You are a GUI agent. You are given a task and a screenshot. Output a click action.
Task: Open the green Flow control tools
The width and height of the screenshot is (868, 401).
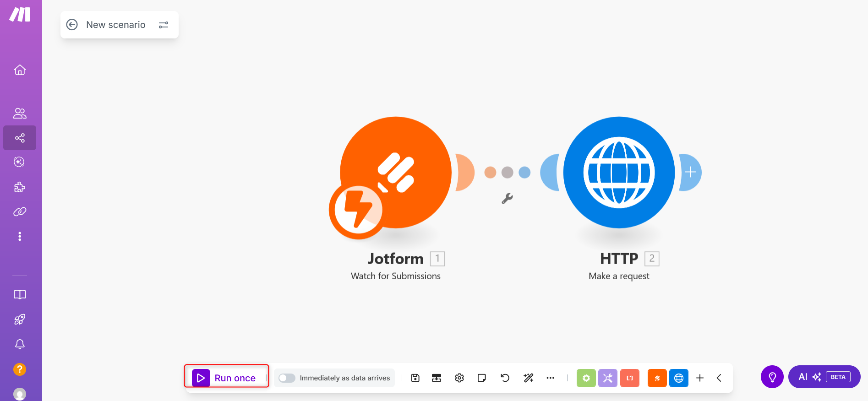pyautogui.click(x=586, y=378)
